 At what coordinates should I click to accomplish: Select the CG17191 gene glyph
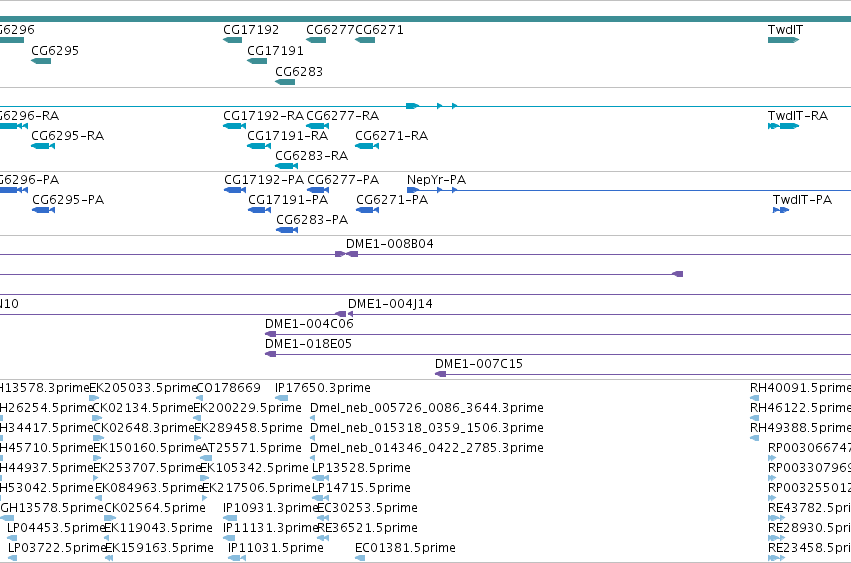(x=257, y=61)
